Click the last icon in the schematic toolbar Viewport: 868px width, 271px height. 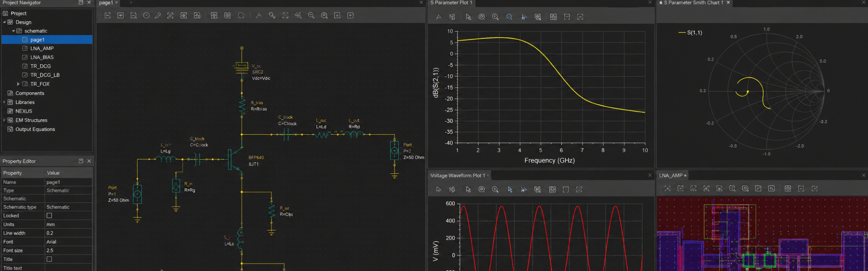(x=350, y=15)
